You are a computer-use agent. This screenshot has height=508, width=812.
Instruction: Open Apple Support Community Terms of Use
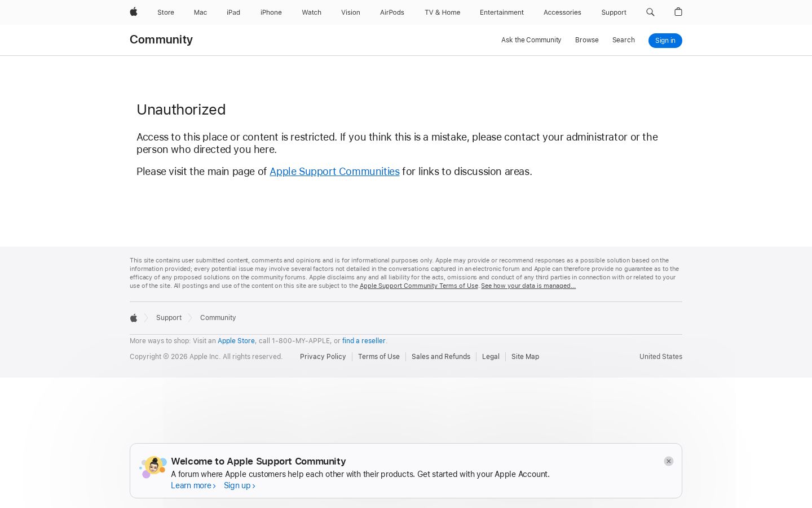(x=419, y=286)
